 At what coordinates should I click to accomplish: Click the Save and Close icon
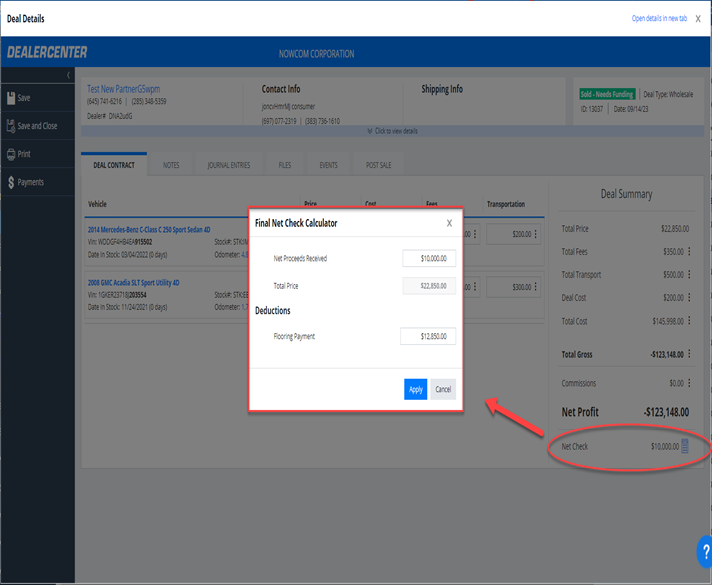(x=11, y=126)
